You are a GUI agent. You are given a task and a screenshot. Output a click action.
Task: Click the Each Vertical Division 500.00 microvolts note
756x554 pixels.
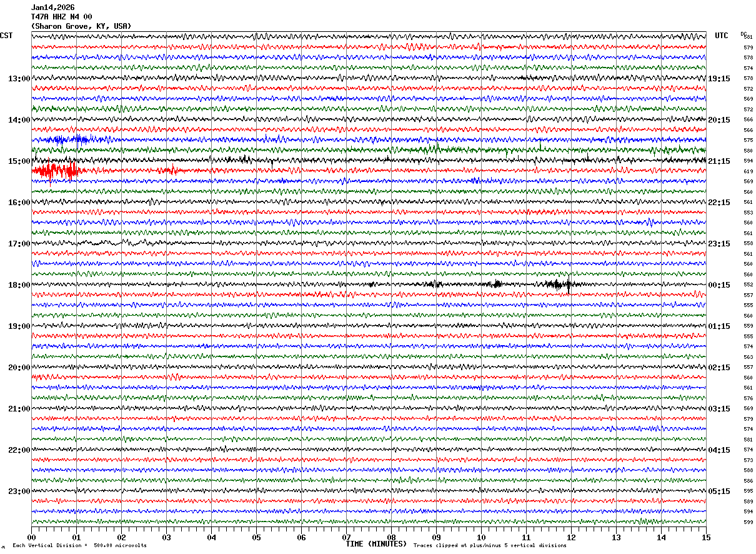pyautogui.click(x=79, y=545)
